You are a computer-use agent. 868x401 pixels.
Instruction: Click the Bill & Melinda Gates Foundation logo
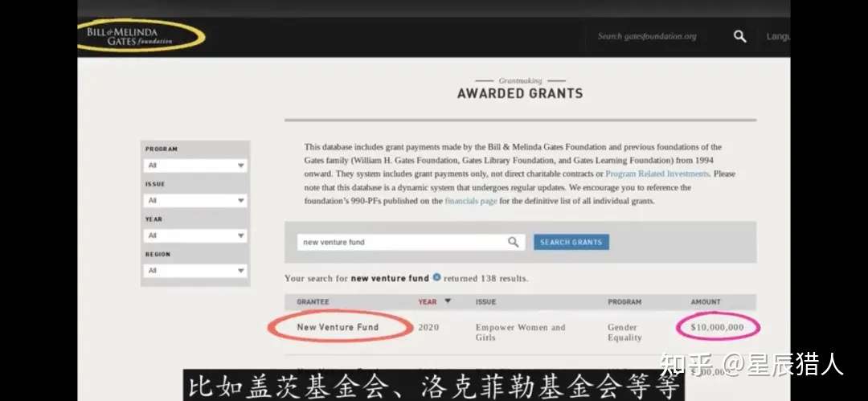pyautogui.click(x=129, y=36)
